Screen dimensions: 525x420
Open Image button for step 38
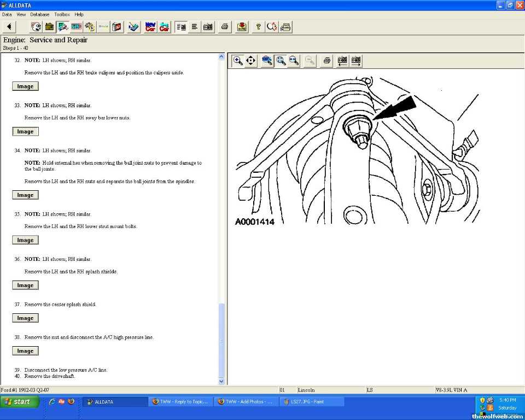[25, 351]
